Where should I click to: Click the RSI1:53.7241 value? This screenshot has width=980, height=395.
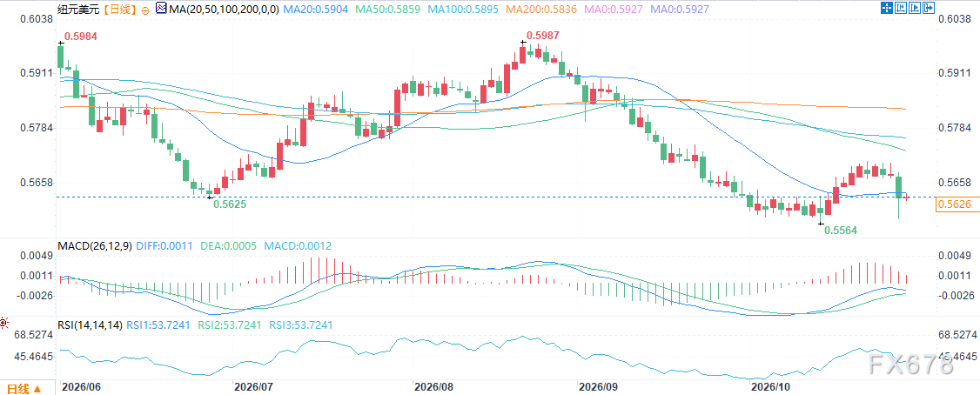pos(158,325)
